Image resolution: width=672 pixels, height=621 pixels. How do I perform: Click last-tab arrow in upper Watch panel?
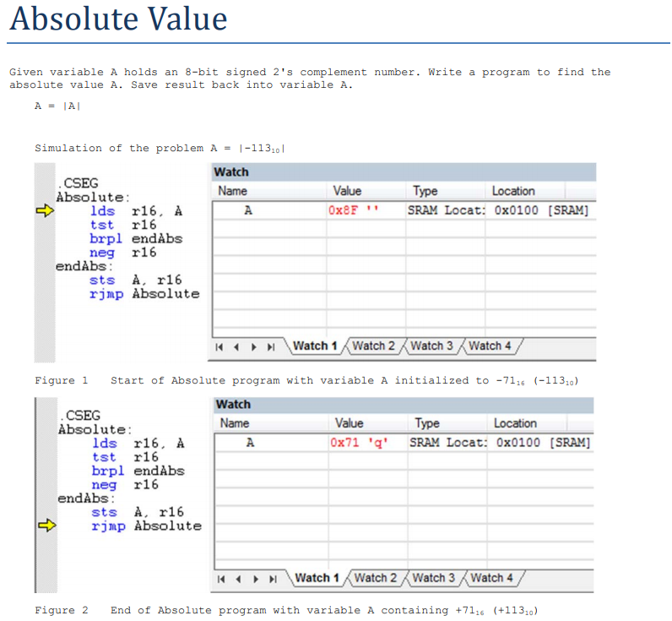point(271,347)
